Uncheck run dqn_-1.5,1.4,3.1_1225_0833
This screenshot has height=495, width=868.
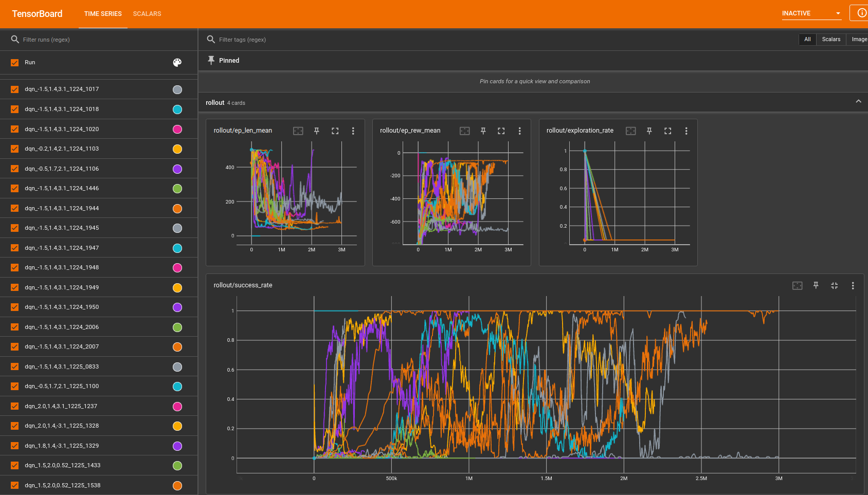click(x=15, y=367)
